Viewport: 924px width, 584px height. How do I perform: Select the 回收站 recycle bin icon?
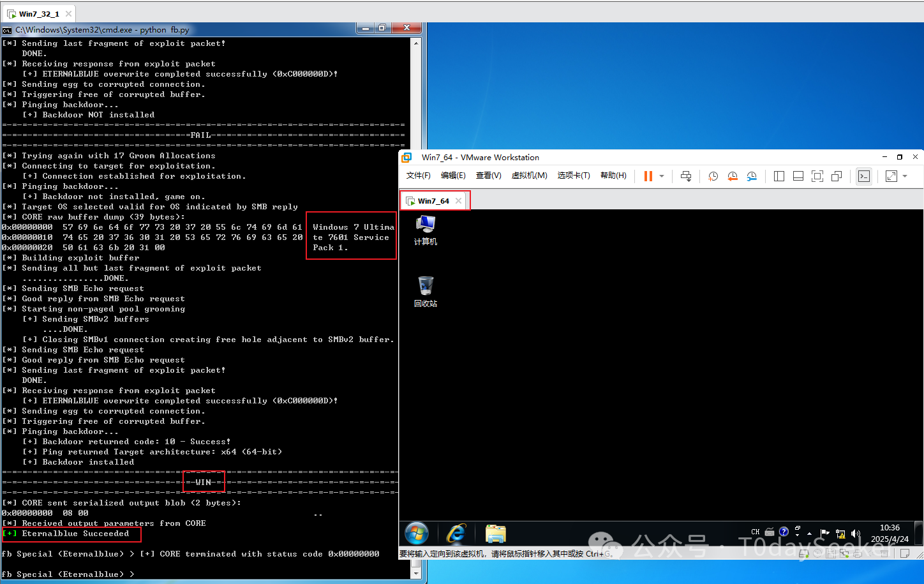[x=426, y=292]
